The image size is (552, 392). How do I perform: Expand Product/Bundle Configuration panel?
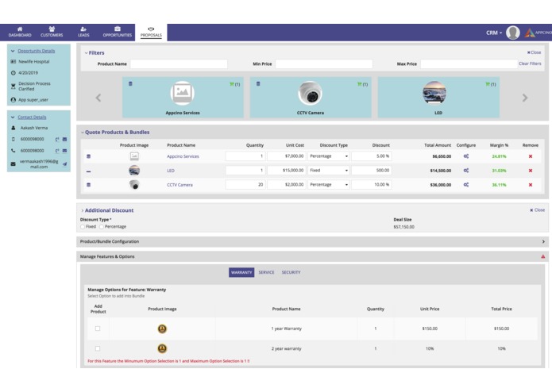tap(543, 241)
